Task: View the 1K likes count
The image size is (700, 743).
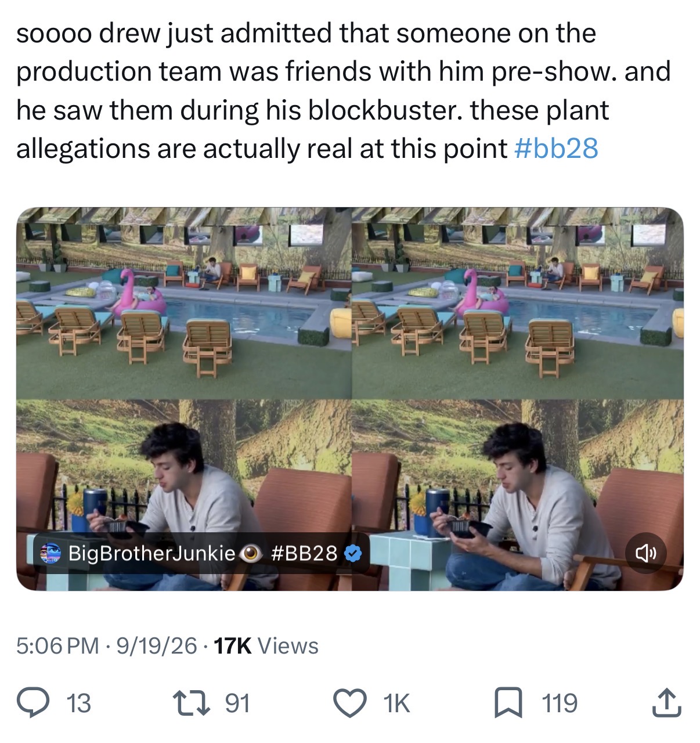Action: (x=396, y=704)
